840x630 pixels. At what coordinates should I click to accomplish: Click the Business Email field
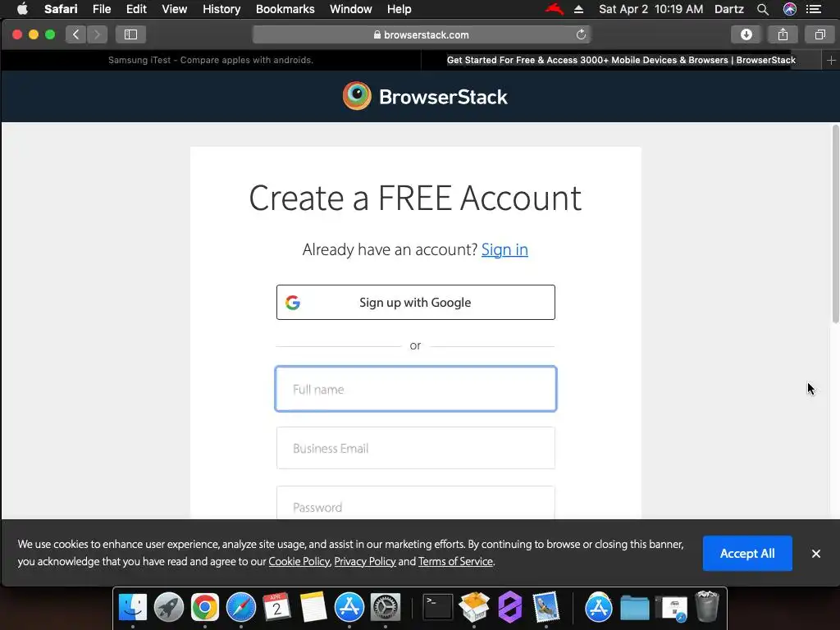click(416, 448)
